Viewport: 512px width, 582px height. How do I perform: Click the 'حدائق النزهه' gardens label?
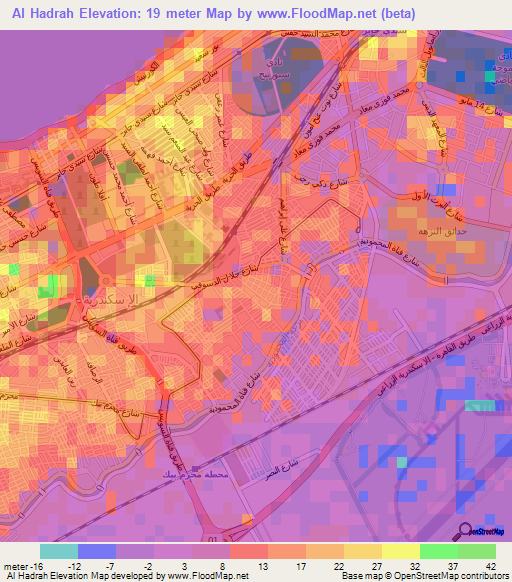443,232
